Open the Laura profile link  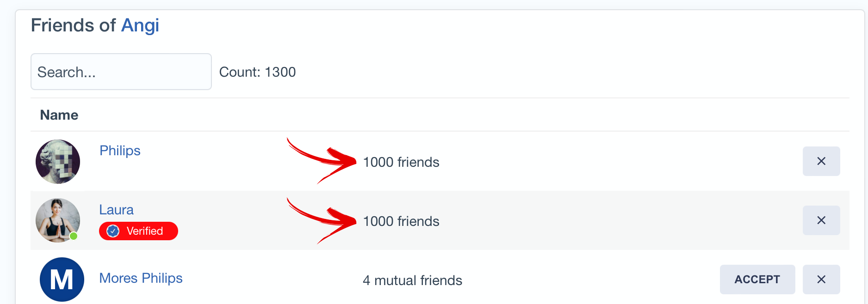click(116, 210)
